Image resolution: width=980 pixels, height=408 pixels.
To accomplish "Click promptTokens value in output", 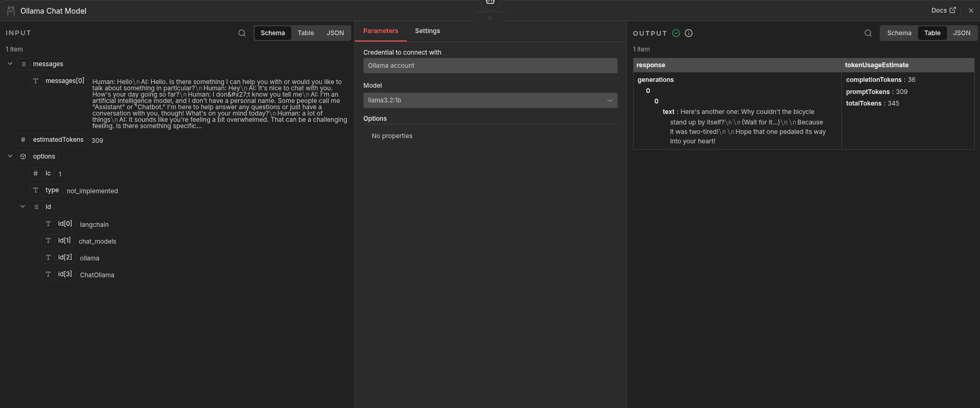I will point(902,92).
